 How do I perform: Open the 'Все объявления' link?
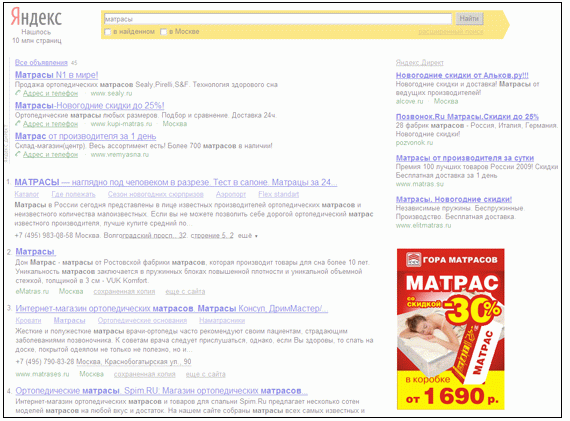pos(41,63)
